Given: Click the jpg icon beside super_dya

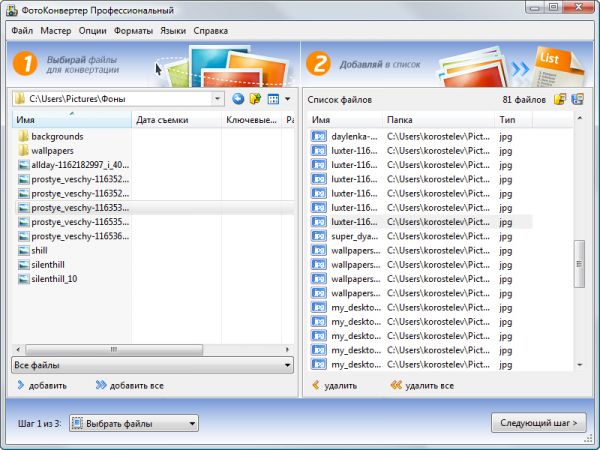Looking at the screenshot, I should (318, 236).
